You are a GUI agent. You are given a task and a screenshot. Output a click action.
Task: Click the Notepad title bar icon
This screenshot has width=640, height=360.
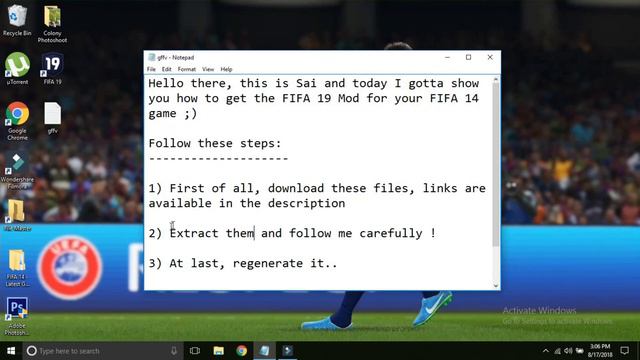click(x=151, y=57)
